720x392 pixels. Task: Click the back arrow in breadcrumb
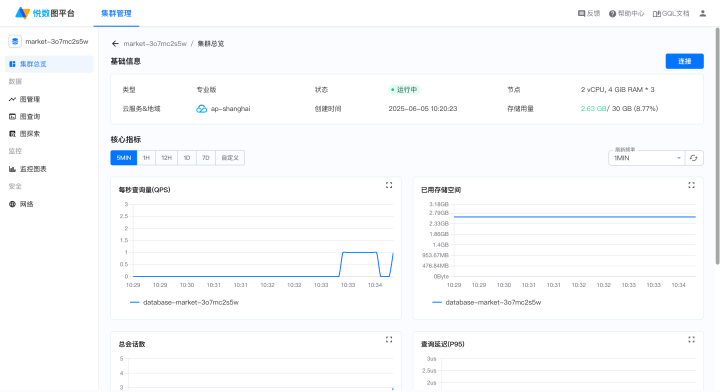click(115, 44)
